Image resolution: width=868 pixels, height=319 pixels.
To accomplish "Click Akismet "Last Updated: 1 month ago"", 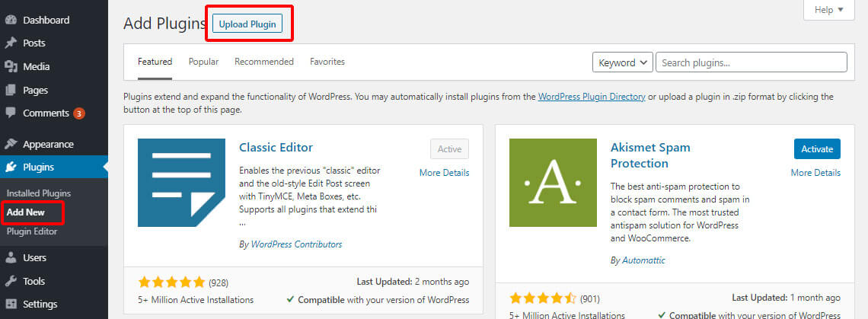I will [786, 298].
